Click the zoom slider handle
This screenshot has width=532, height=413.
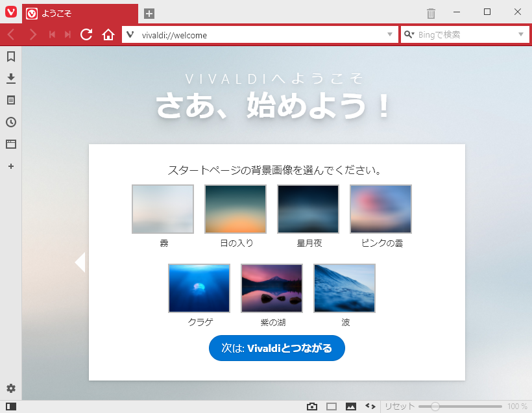435,407
